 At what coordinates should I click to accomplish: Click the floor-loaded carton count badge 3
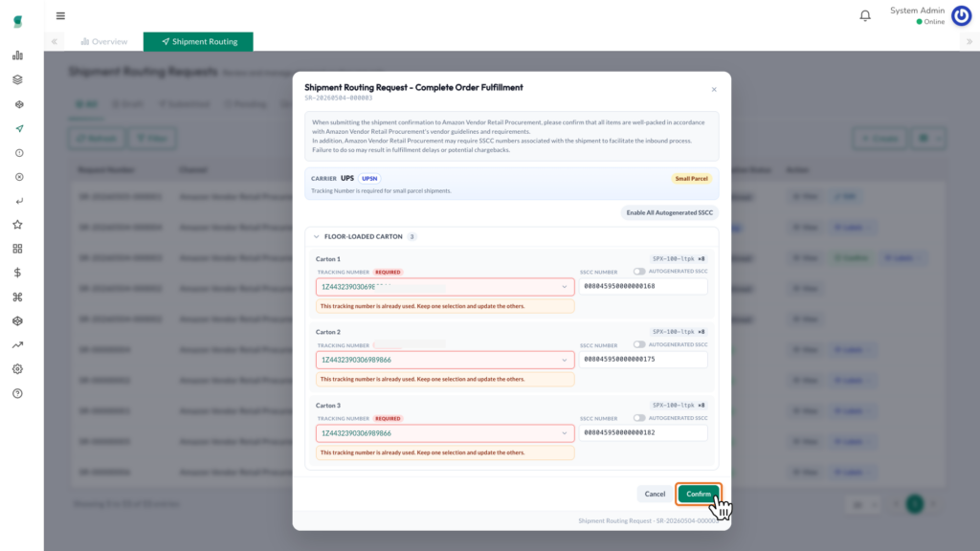click(x=412, y=237)
